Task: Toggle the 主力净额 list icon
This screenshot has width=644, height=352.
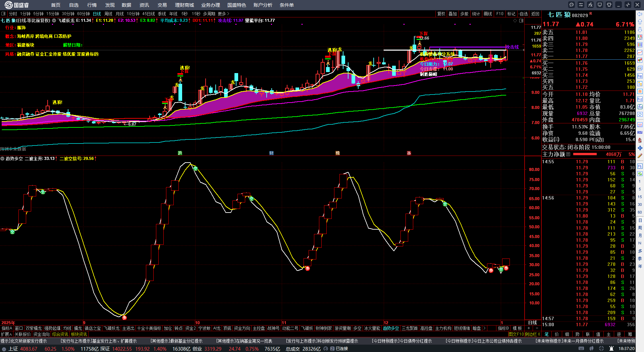Action: pos(568,154)
